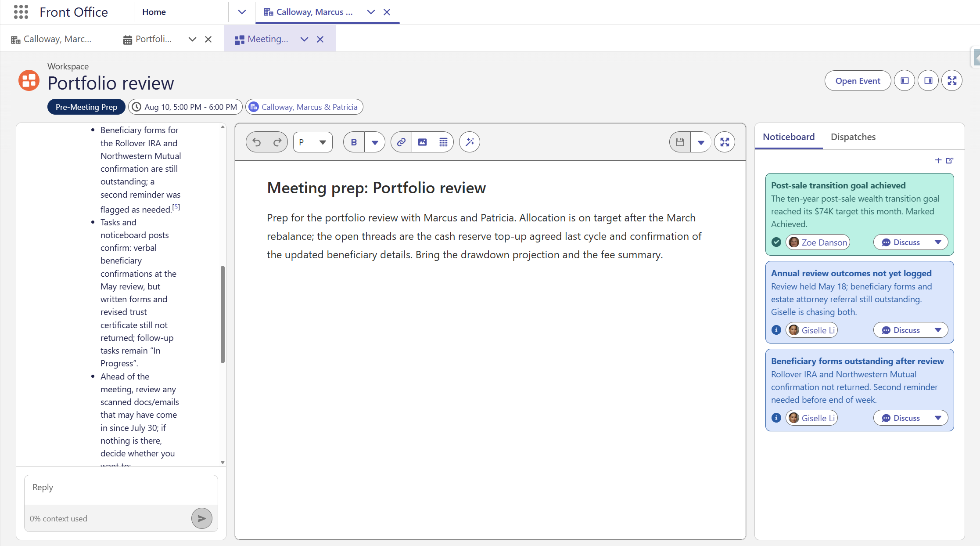The height and width of the screenshot is (546, 980).
Task: Toggle the left panel layout icon
Action: 905,81
